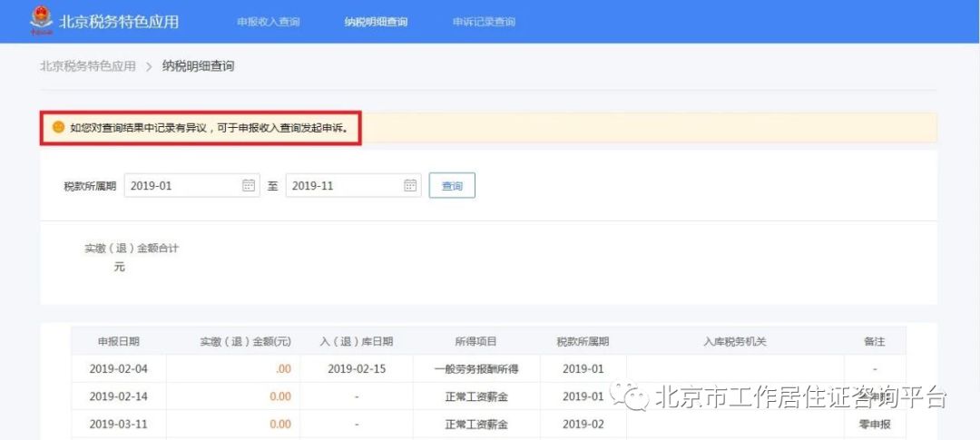Click 纳税明细查询 breadcrumb text
The image size is (980, 440).
point(198,65)
